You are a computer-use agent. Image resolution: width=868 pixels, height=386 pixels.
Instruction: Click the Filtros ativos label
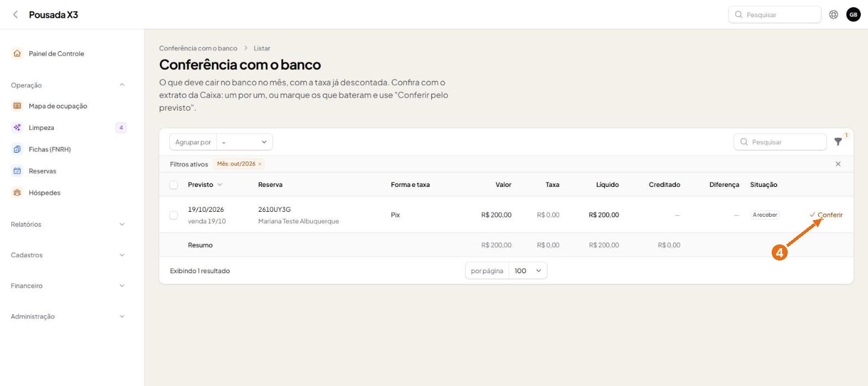tap(189, 164)
